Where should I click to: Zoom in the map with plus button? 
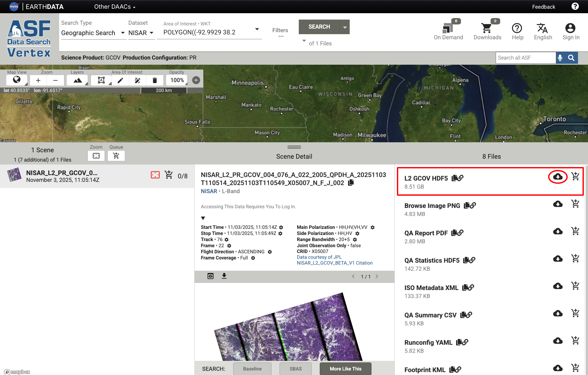tap(38, 80)
